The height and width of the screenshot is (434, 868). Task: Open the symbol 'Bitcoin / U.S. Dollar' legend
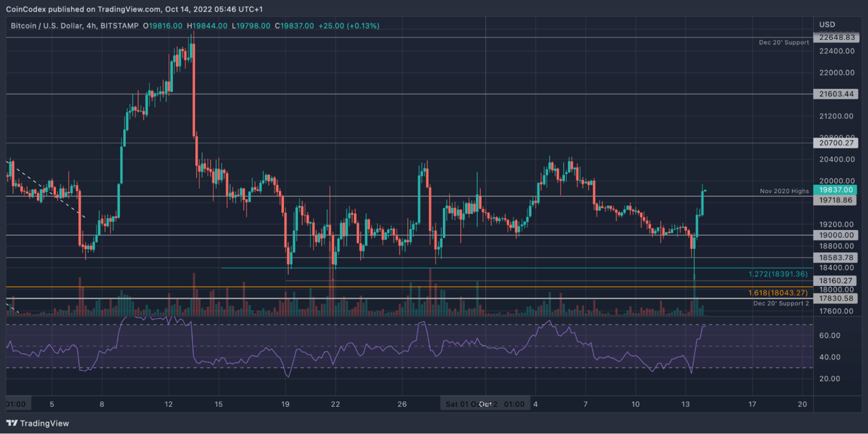[x=48, y=26]
